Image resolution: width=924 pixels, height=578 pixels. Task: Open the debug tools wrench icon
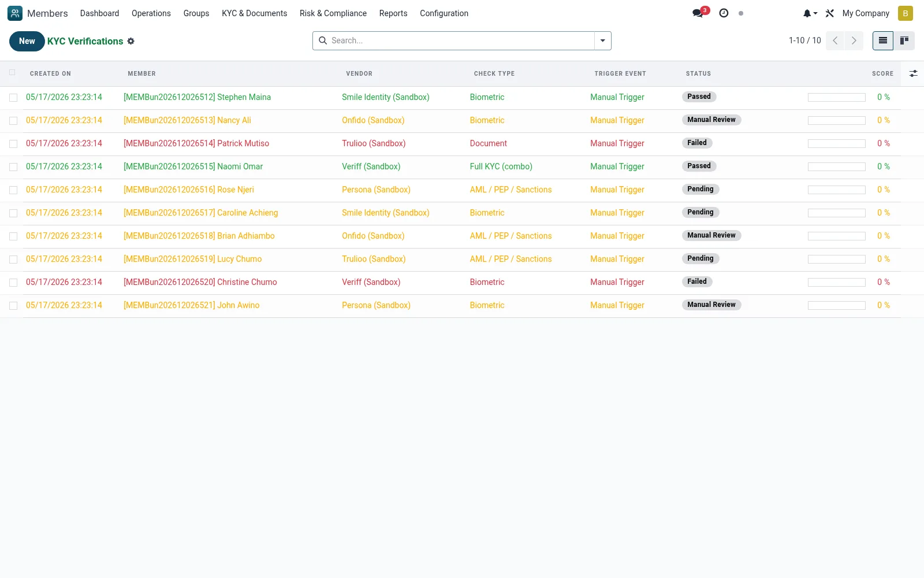pyautogui.click(x=830, y=13)
